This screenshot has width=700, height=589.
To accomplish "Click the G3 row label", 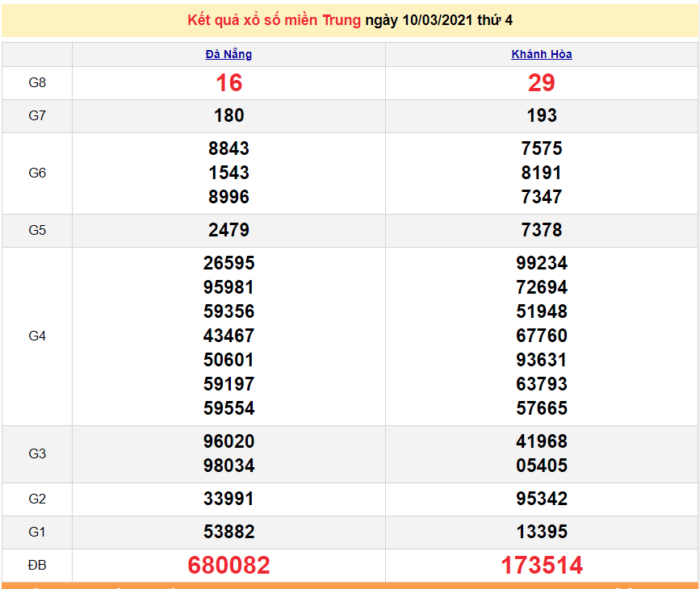I will (37, 454).
